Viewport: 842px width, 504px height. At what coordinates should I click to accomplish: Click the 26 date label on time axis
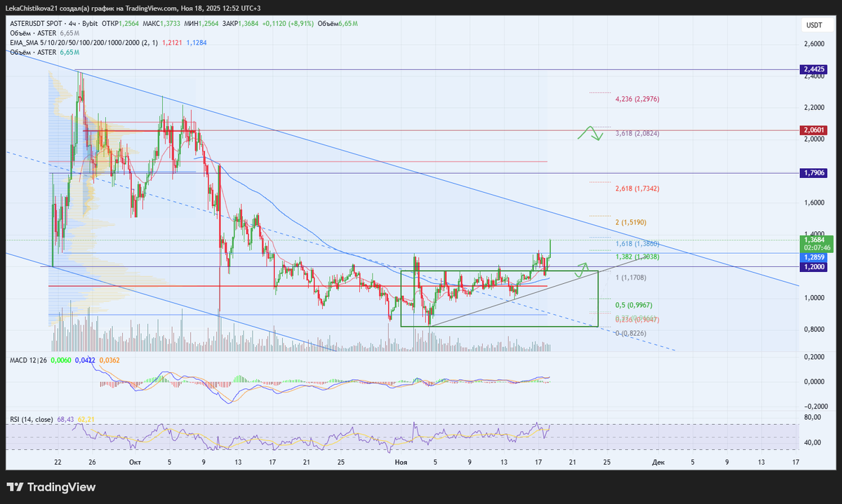click(91, 462)
